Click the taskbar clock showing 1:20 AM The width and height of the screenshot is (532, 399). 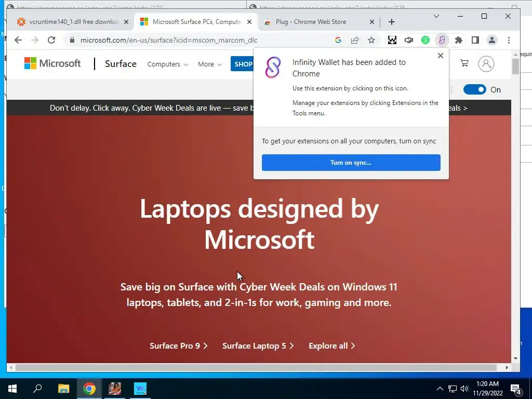(x=487, y=389)
